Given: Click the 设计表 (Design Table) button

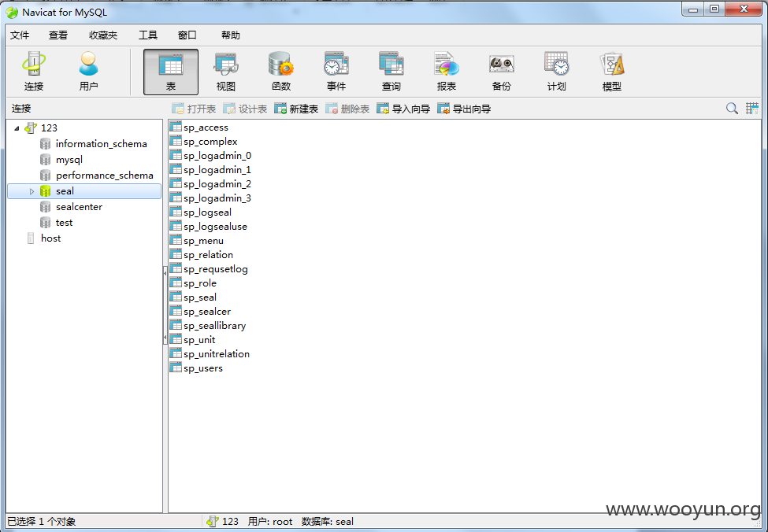Looking at the screenshot, I should 245,109.
